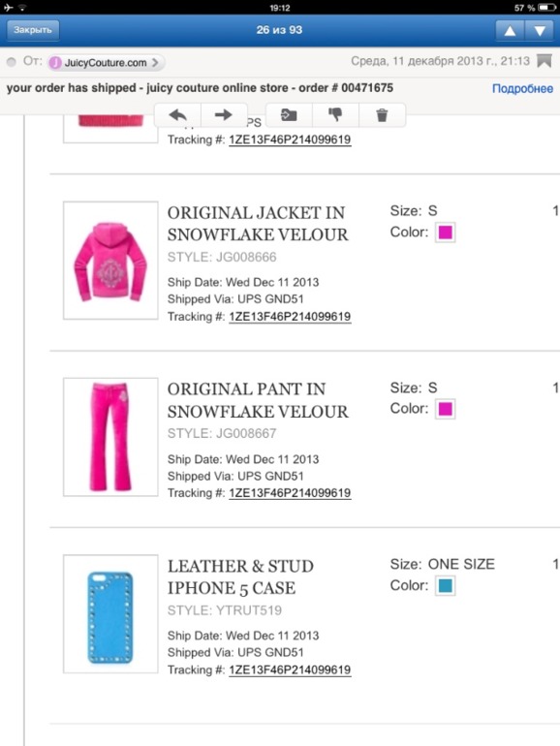
Task: Click the Закрыть button
Action: (32, 30)
